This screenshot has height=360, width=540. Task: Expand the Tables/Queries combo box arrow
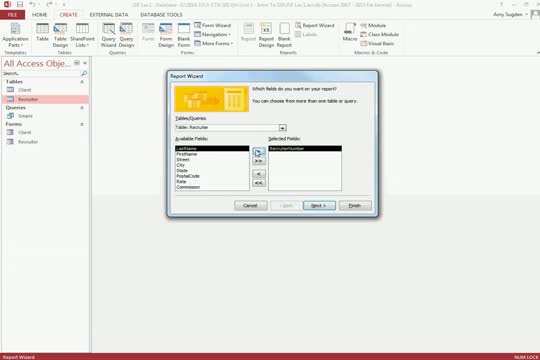click(282, 128)
